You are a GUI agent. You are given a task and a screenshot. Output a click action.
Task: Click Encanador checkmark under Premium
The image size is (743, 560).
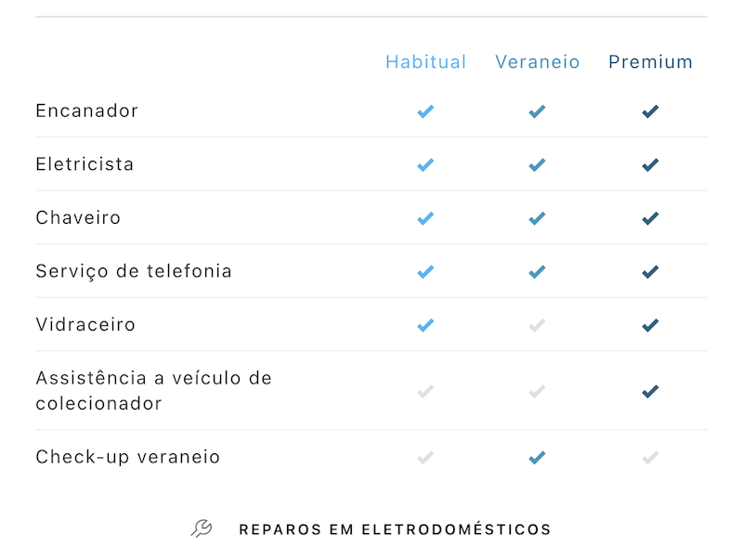(x=650, y=111)
